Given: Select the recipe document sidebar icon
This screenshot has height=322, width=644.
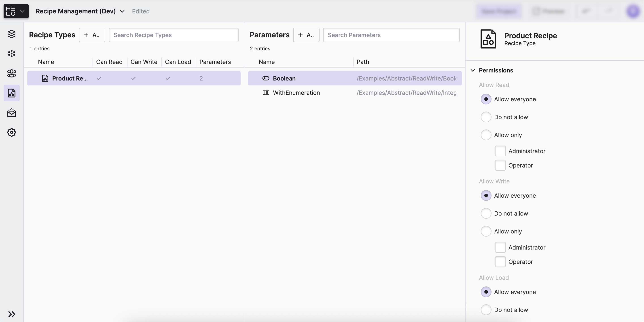Looking at the screenshot, I should point(11,93).
